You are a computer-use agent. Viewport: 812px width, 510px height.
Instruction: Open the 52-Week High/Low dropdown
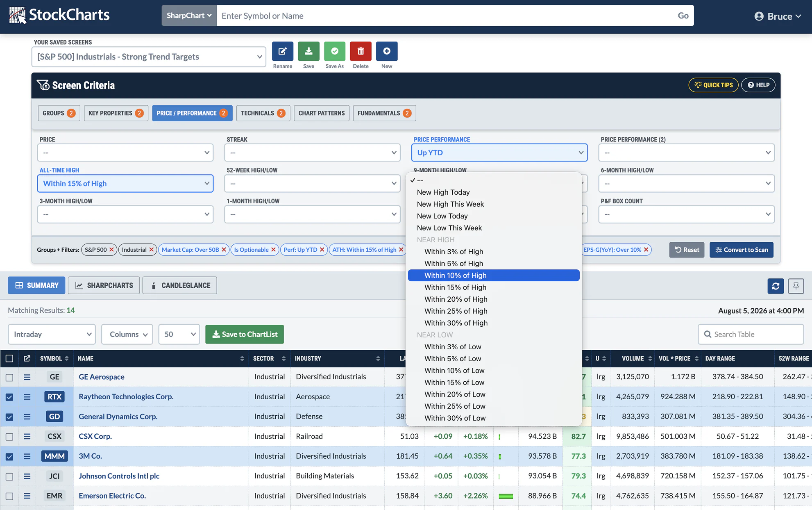[312, 183]
